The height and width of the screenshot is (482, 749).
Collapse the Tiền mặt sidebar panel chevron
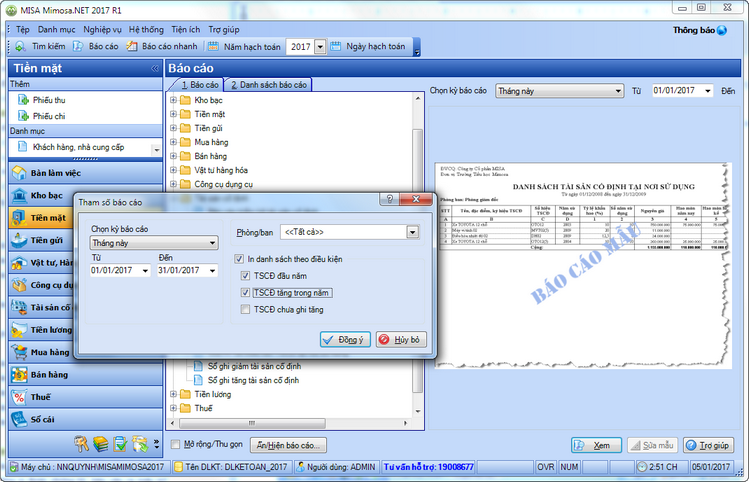[x=155, y=68]
